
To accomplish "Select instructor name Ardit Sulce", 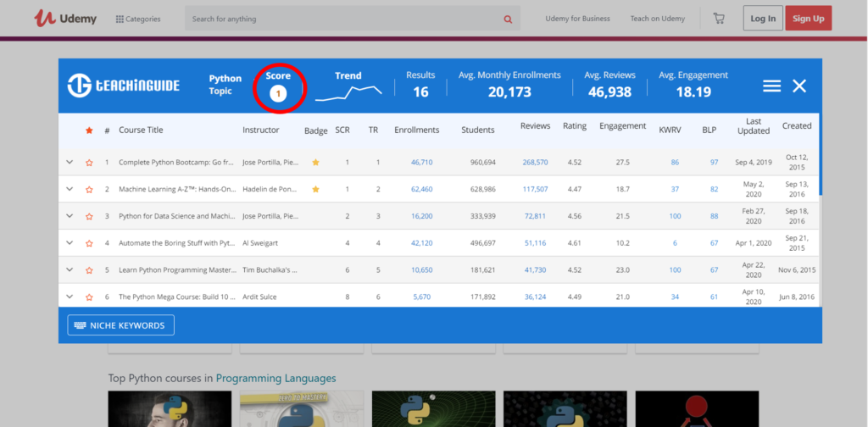I will point(259,297).
